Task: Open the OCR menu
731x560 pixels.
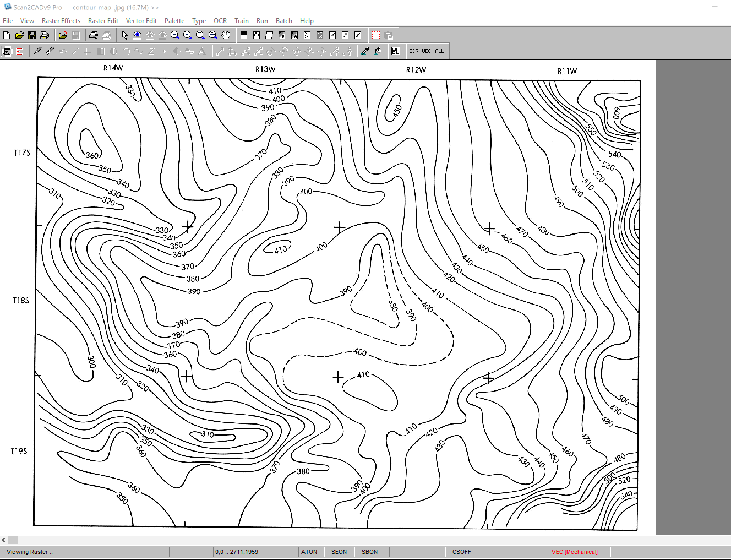Action: [x=220, y=20]
